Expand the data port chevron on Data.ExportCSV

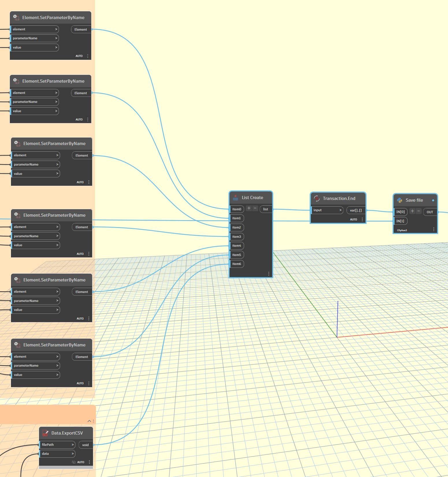pyautogui.click(x=73, y=454)
